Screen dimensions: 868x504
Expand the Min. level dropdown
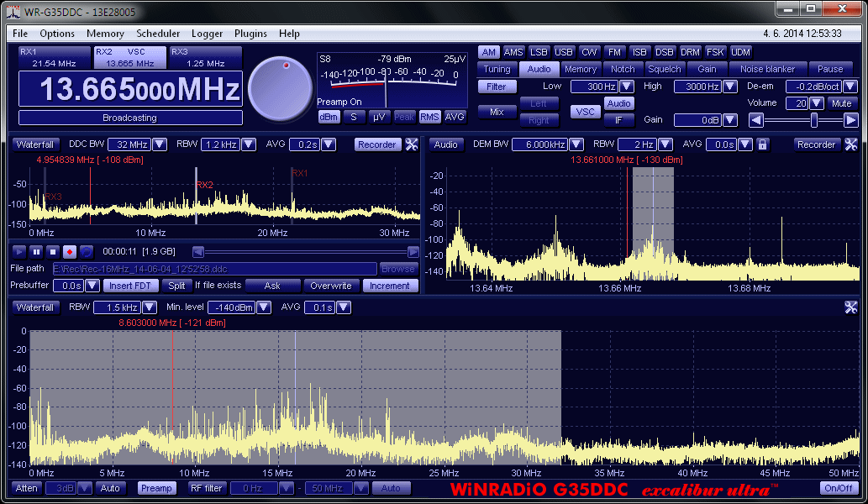point(264,307)
